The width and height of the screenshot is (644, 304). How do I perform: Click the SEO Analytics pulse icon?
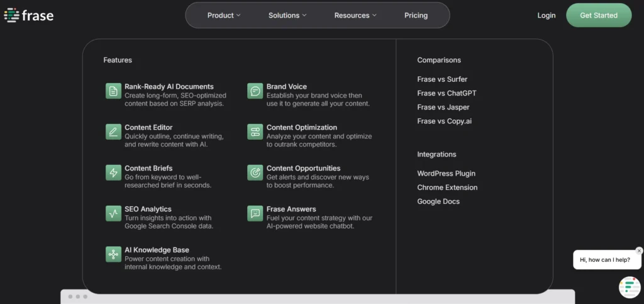113,213
